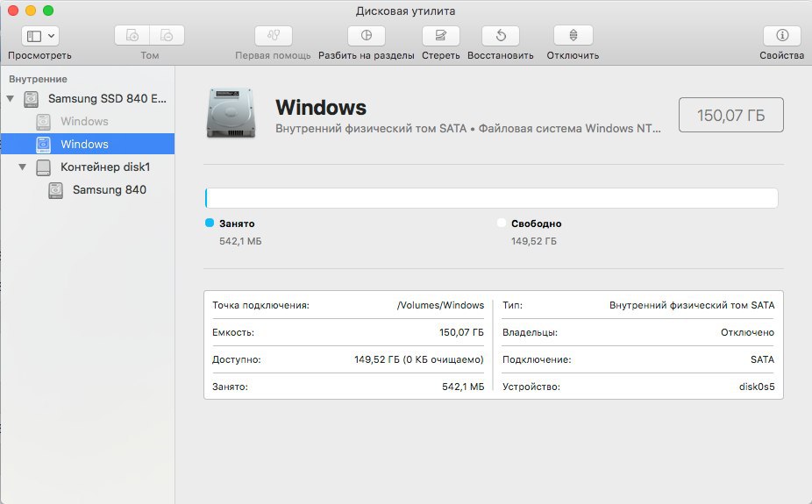812x504 pixels.
Task: Click the Емкость 150,07 ГБ table value
Action: [461, 332]
